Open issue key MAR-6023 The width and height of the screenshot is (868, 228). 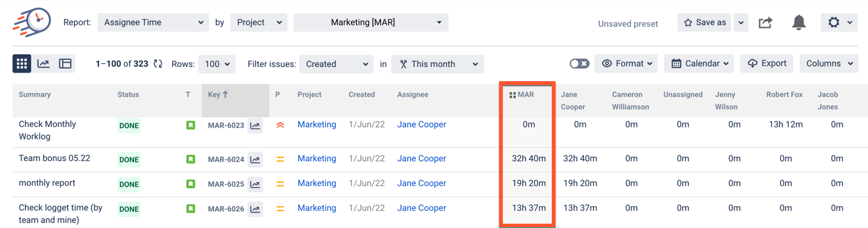pos(226,126)
